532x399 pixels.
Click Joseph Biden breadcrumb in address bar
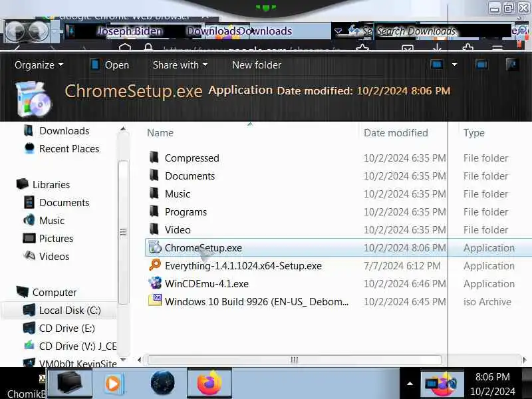tap(130, 31)
